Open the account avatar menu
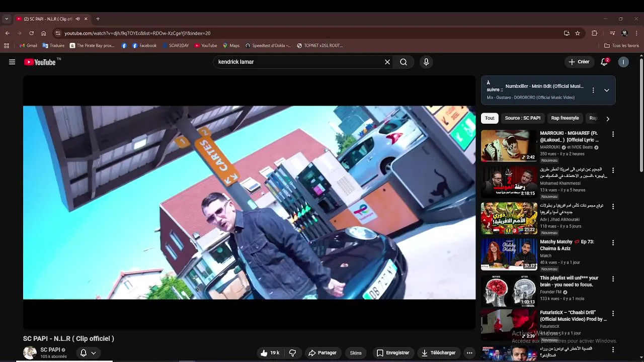 (x=623, y=62)
